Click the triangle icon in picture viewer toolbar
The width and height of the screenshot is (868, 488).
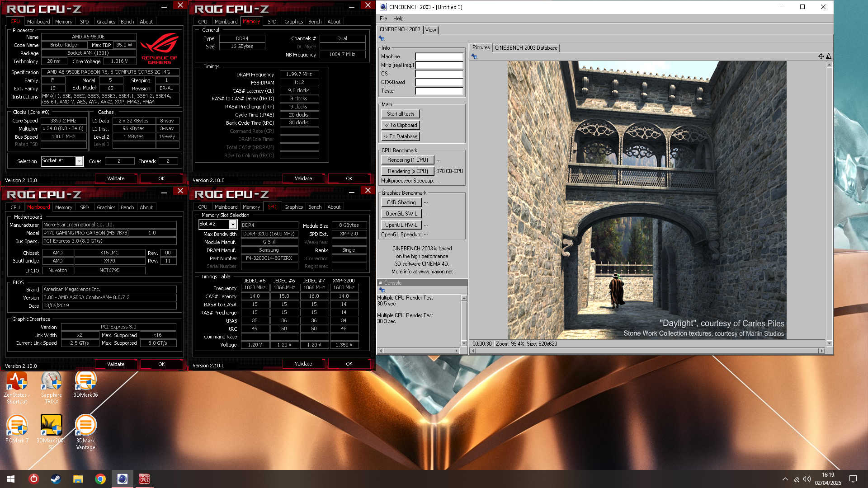(829, 56)
